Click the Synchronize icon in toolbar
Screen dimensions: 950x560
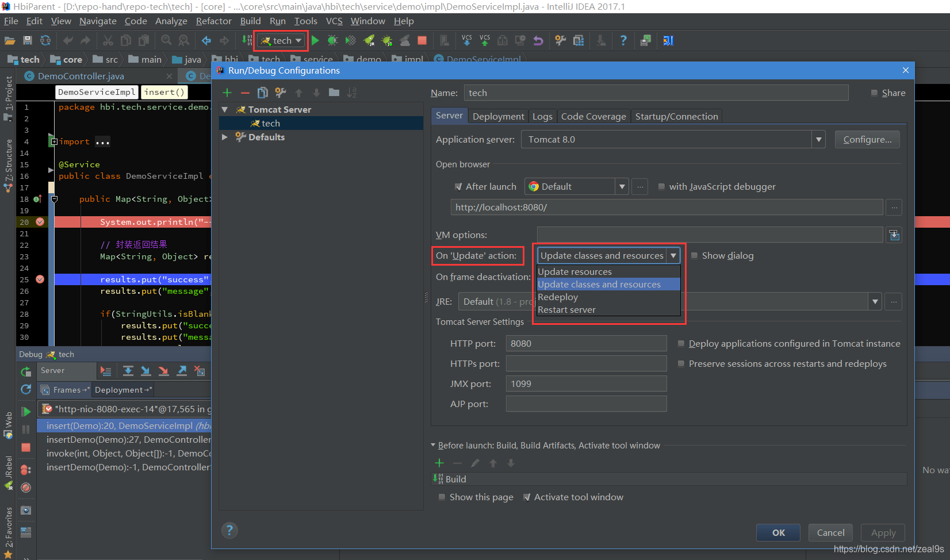coord(45,40)
